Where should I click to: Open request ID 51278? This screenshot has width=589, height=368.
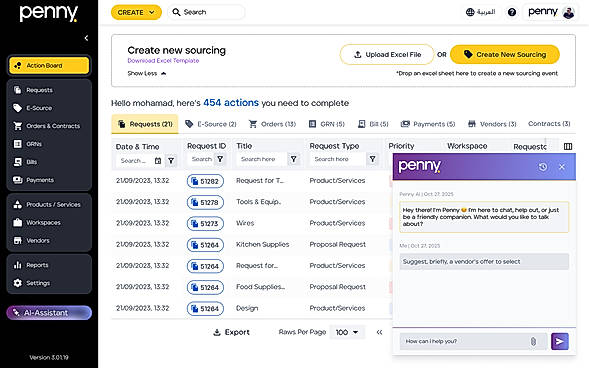coord(205,202)
